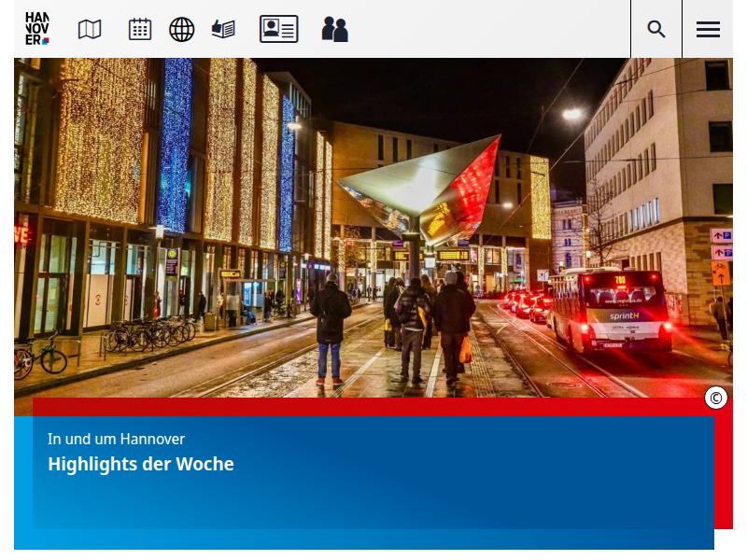Image resolution: width=747 pixels, height=560 pixels.
Task: Click the red accent stripe beside teaser
Action: (x=724, y=467)
